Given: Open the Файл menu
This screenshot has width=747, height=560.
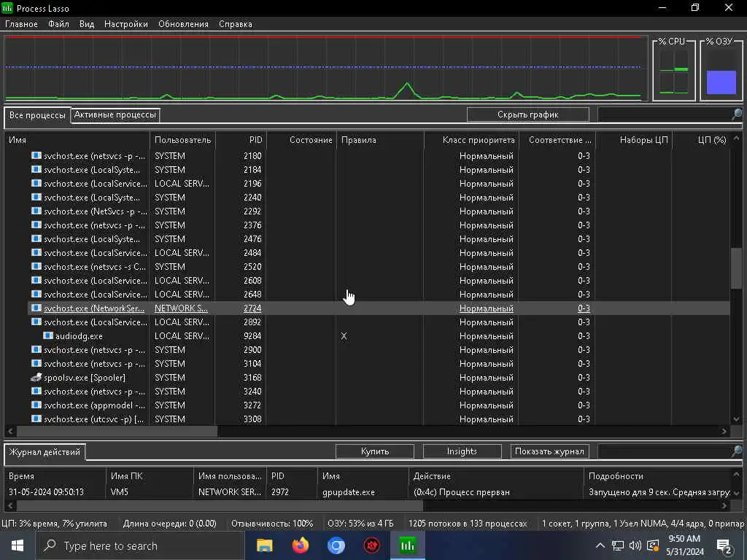Looking at the screenshot, I should click(58, 24).
